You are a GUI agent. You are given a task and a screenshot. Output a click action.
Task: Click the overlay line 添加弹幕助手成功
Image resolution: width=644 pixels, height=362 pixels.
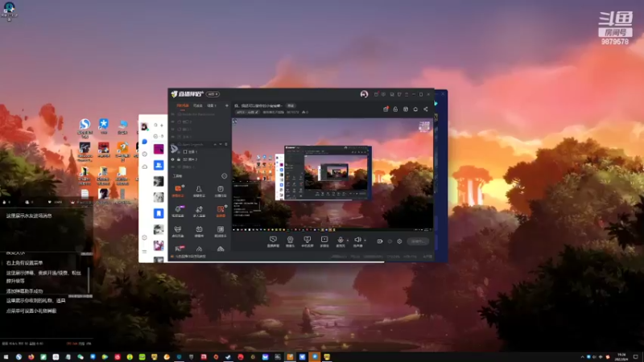tap(24, 291)
